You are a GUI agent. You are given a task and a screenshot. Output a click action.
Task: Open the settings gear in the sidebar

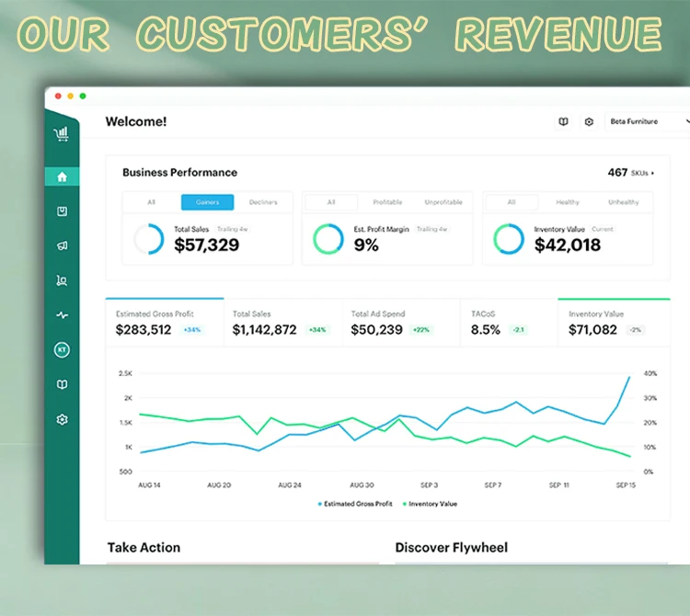62,419
